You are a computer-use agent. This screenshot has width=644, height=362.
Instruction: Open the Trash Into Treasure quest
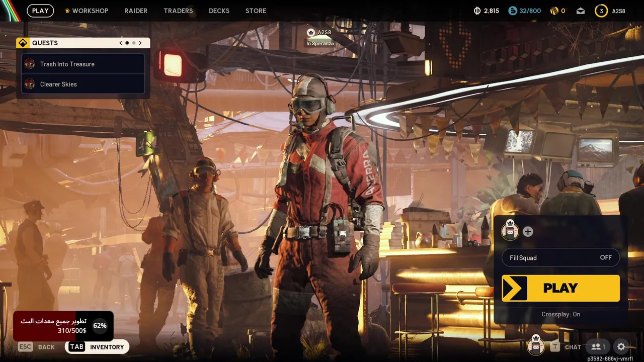pyautogui.click(x=83, y=64)
